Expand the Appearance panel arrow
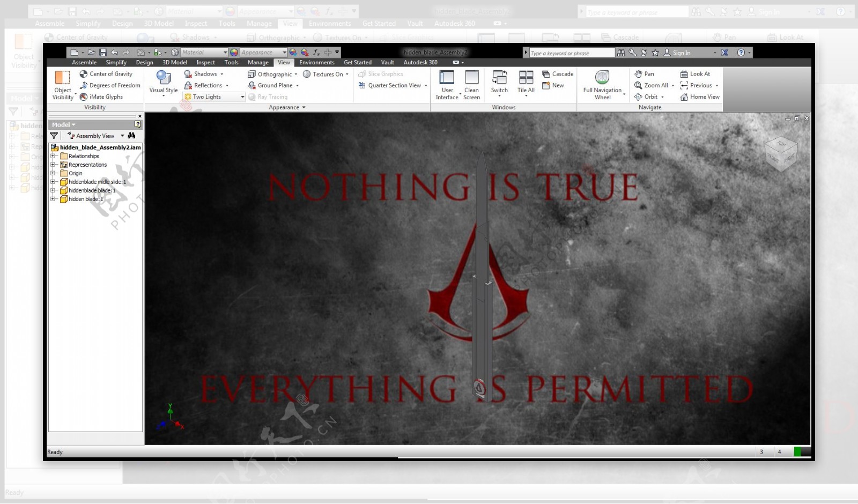Viewport: 858px width, 504px height. [x=304, y=108]
